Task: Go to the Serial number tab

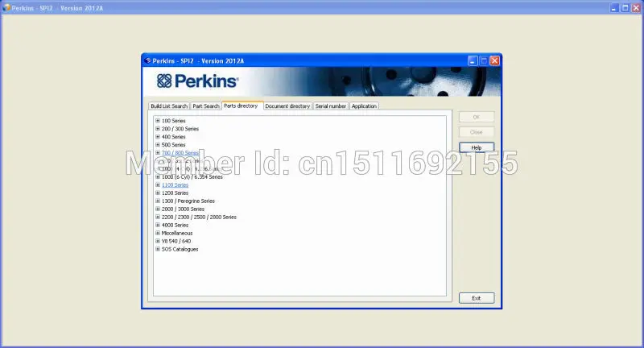Action: (x=331, y=106)
